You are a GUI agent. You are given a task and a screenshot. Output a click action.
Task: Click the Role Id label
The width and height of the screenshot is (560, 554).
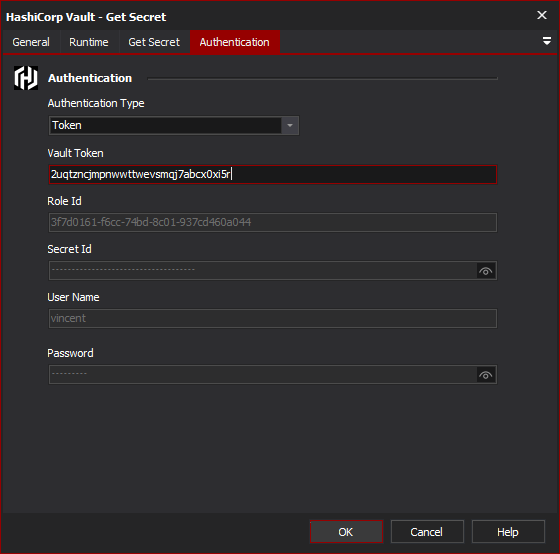64,201
